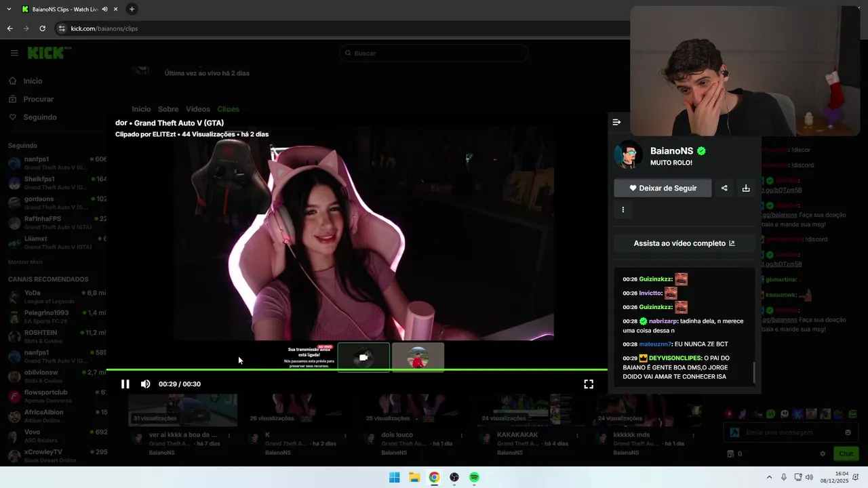Open a new Chrome tab
The image size is (868, 488).
click(x=132, y=9)
